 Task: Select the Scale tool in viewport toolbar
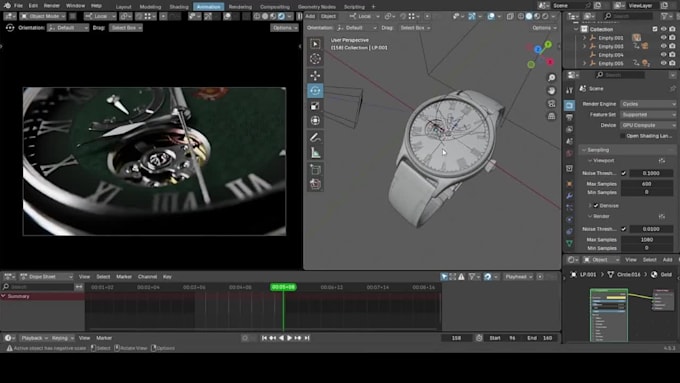(x=315, y=106)
